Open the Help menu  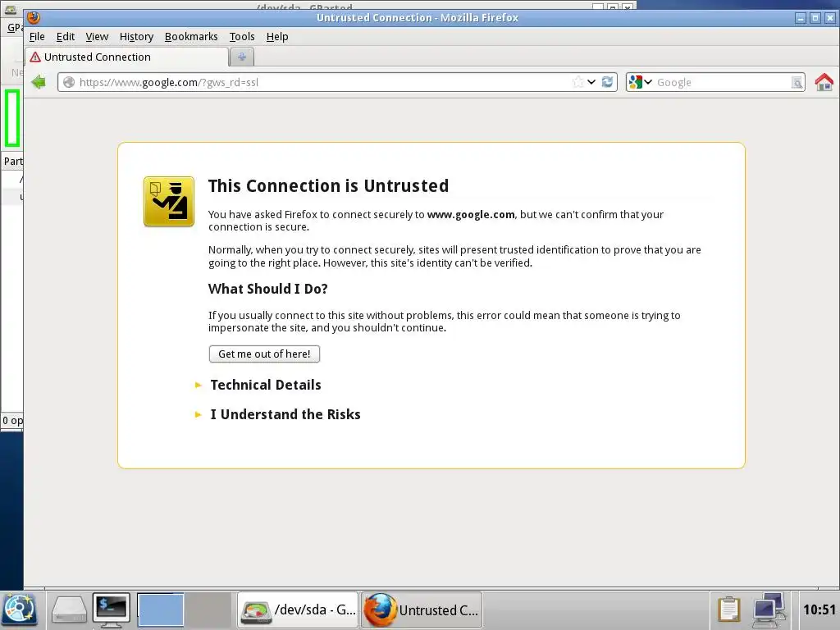click(x=277, y=36)
